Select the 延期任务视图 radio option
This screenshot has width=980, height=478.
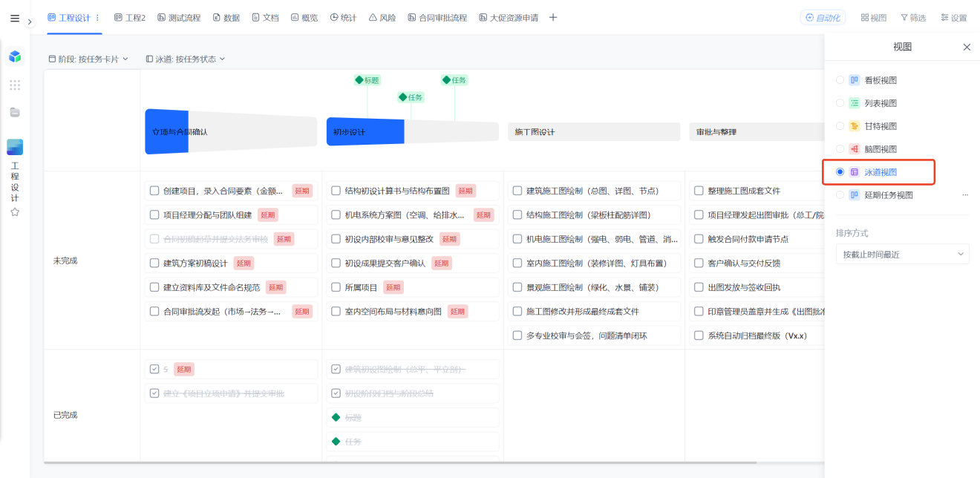tap(840, 195)
